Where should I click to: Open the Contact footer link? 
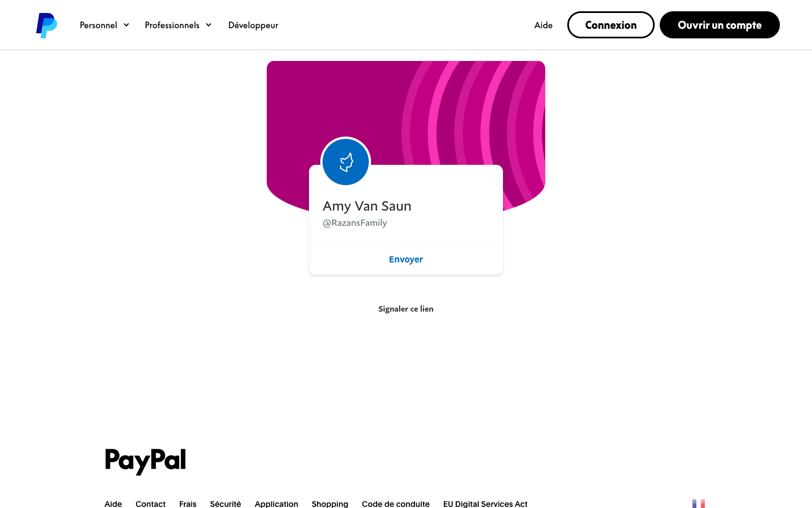click(x=151, y=503)
